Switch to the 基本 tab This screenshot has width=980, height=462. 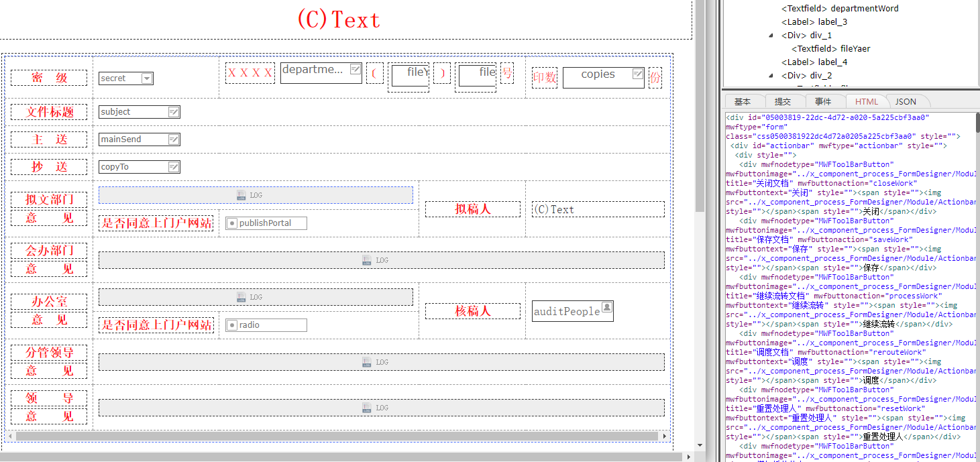[x=743, y=101]
